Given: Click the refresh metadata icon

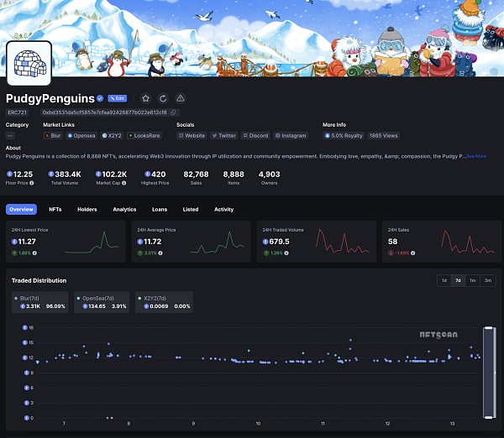Looking at the screenshot, I should [162, 98].
